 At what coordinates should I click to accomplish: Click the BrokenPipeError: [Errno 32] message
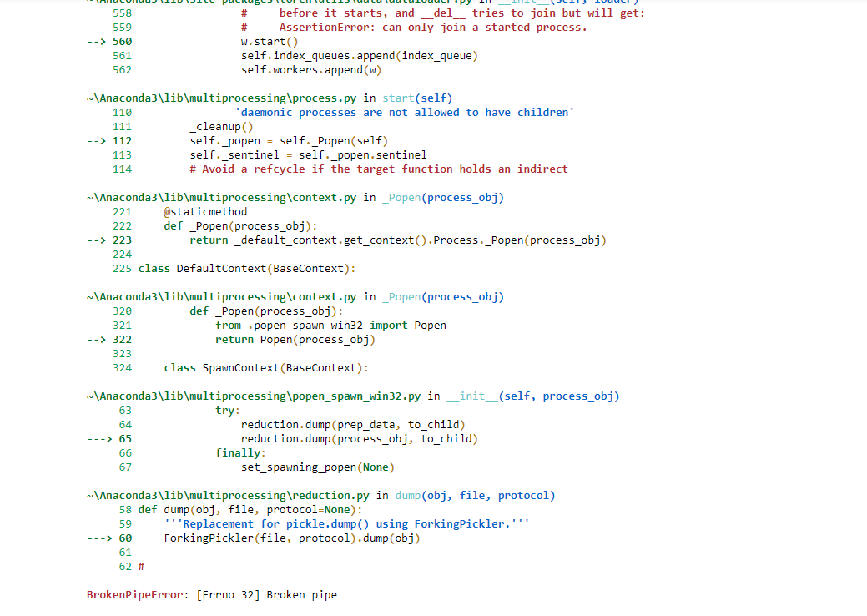point(212,595)
